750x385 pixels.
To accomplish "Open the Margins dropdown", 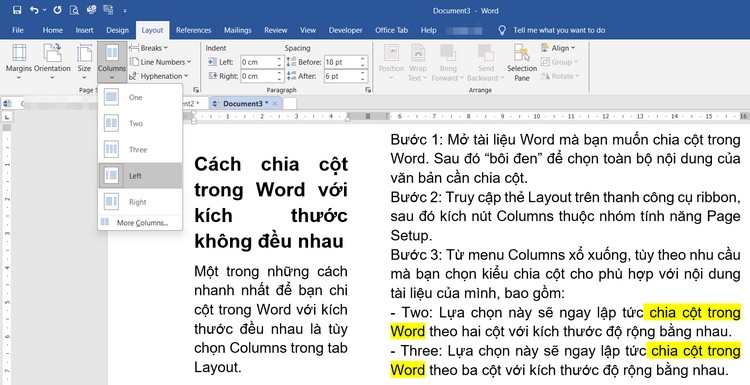I will 19,61.
